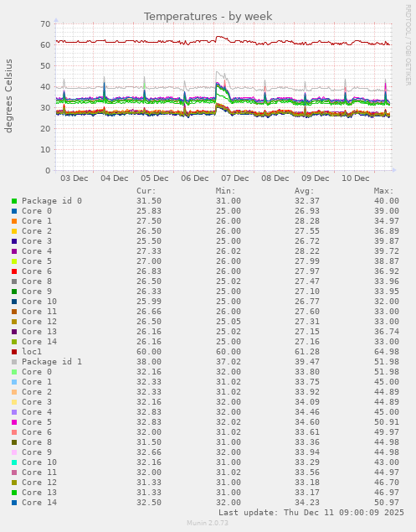This screenshot has width=416, height=532.
Task: Click the gray Package id 1 legend swatch
Action: point(14,362)
